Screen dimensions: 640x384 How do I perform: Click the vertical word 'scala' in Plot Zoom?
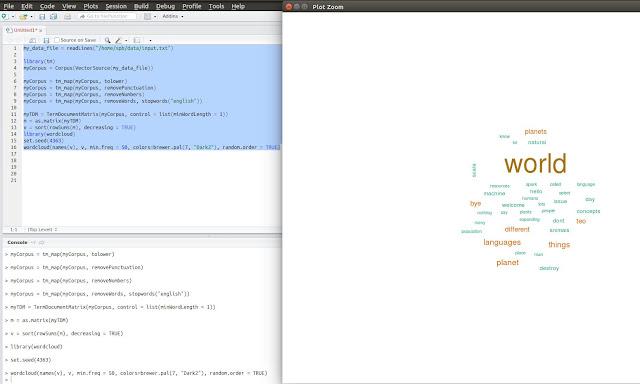click(x=474, y=170)
